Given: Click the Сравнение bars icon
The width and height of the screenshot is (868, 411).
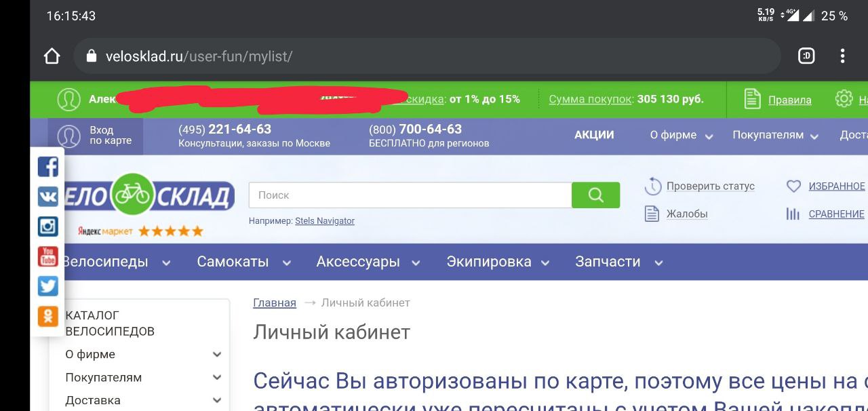Looking at the screenshot, I should 793,214.
